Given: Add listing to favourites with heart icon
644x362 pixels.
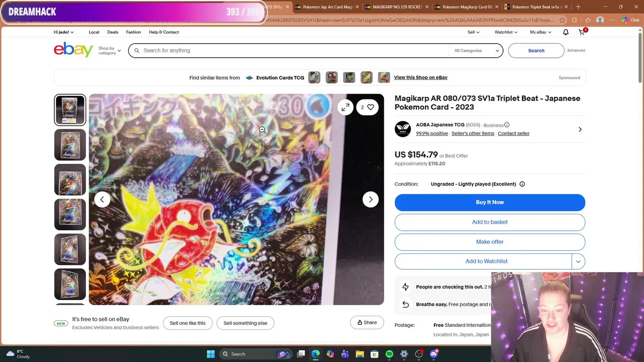Looking at the screenshot, I should [367, 107].
